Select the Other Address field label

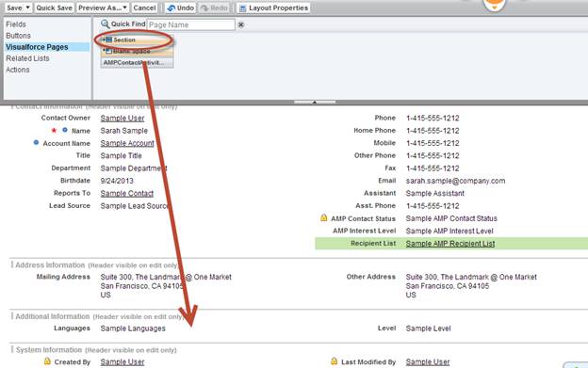(x=371, y=277)
